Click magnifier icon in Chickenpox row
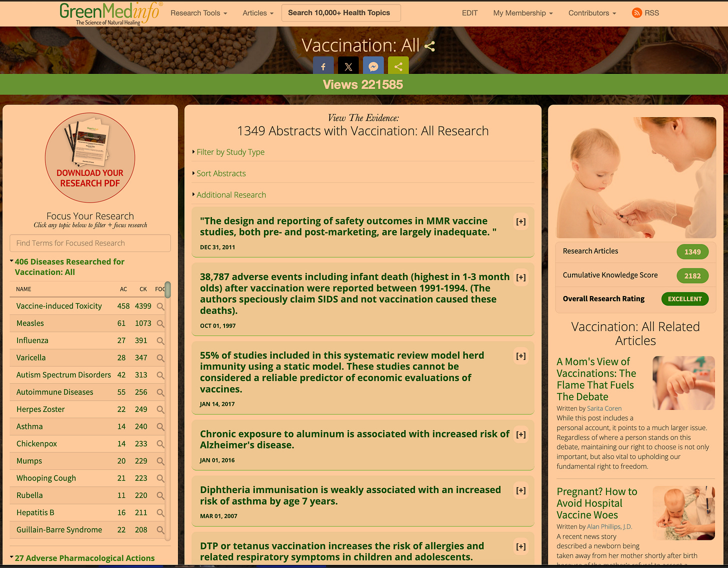Screen dimensions: 728x568 [160, 444]
